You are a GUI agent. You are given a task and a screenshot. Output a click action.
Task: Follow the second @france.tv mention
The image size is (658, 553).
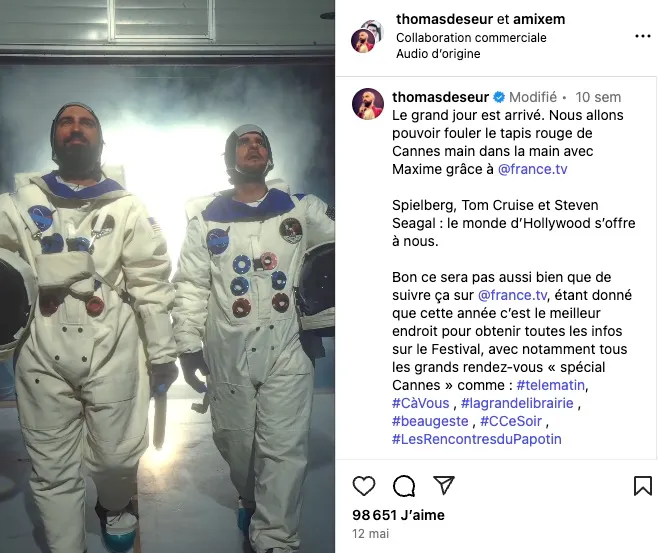512,295
